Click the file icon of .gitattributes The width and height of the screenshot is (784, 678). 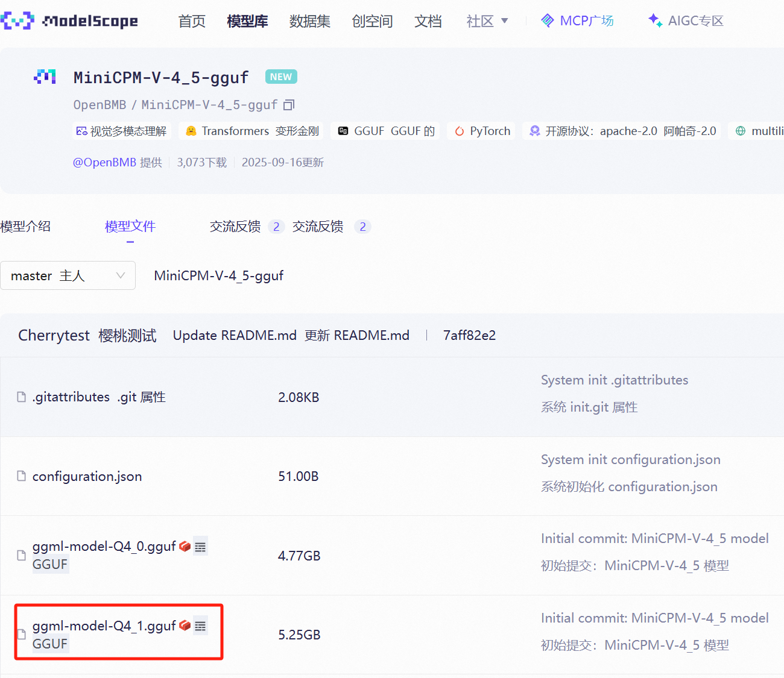click(x=22, y=397)
